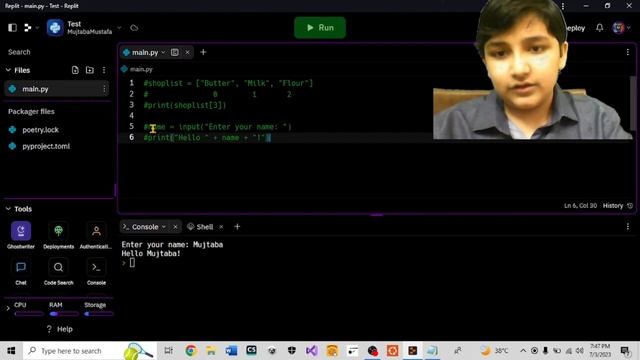
Task: Open Console tab dropdown arrow
Action: pos(164,227)
